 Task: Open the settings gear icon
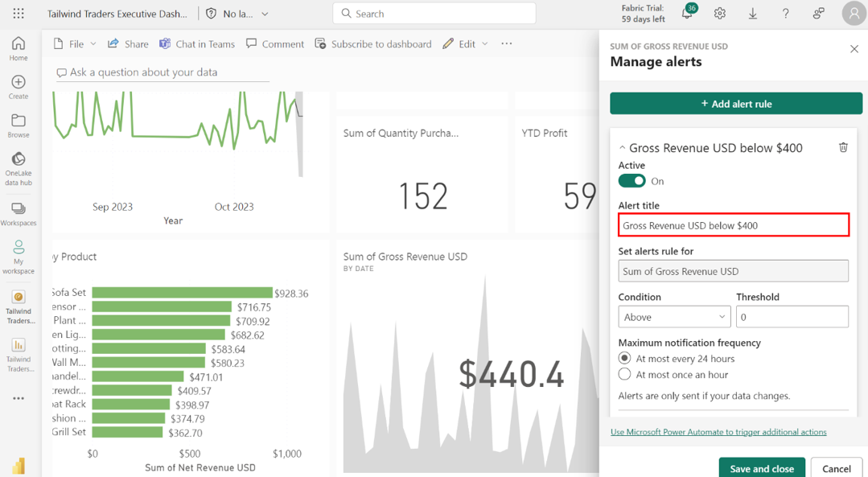pos(720,14)
